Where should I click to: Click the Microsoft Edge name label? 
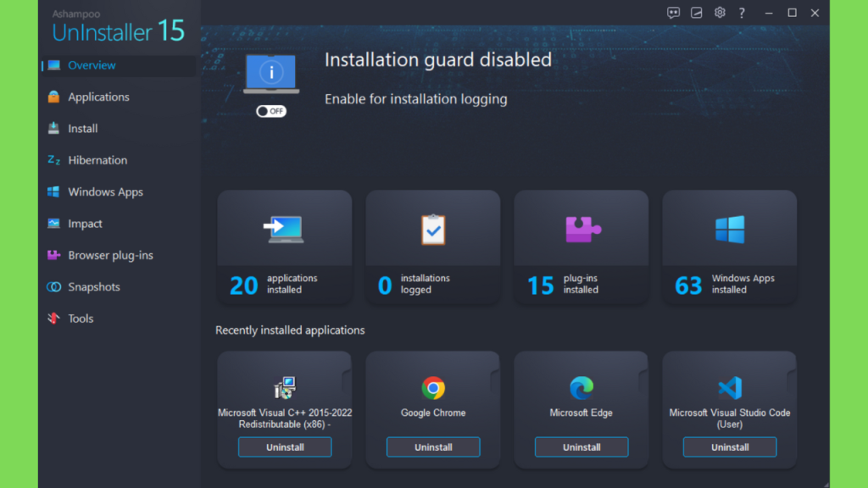(x=581, y=413)
